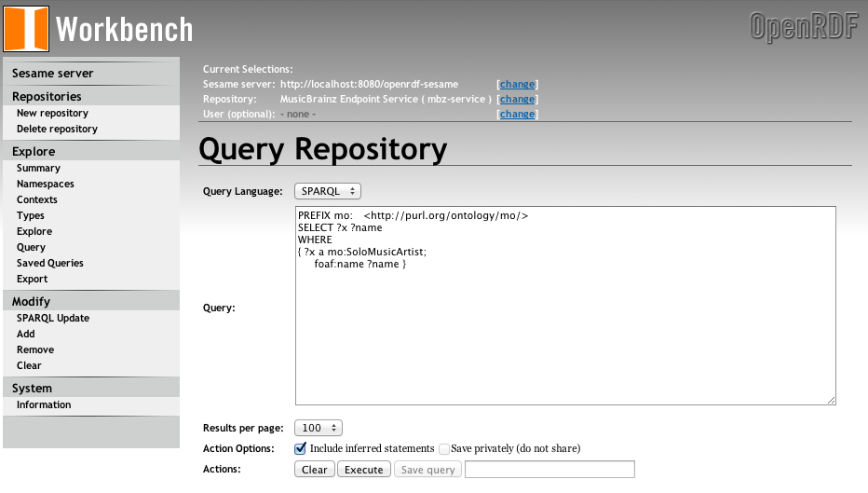Open Saved Queries

pos(49,263)
